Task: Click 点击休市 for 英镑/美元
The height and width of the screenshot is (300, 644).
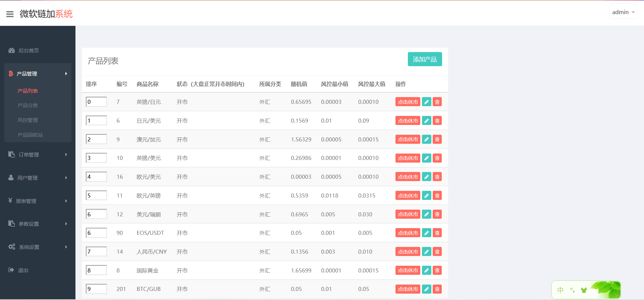Action: 408,158
